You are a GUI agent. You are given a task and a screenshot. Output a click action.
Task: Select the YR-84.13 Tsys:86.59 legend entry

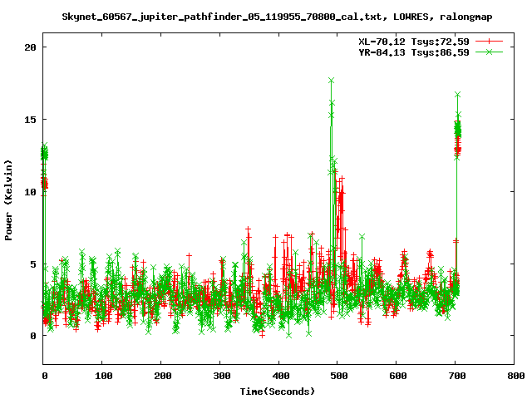(x=414, y=52)
